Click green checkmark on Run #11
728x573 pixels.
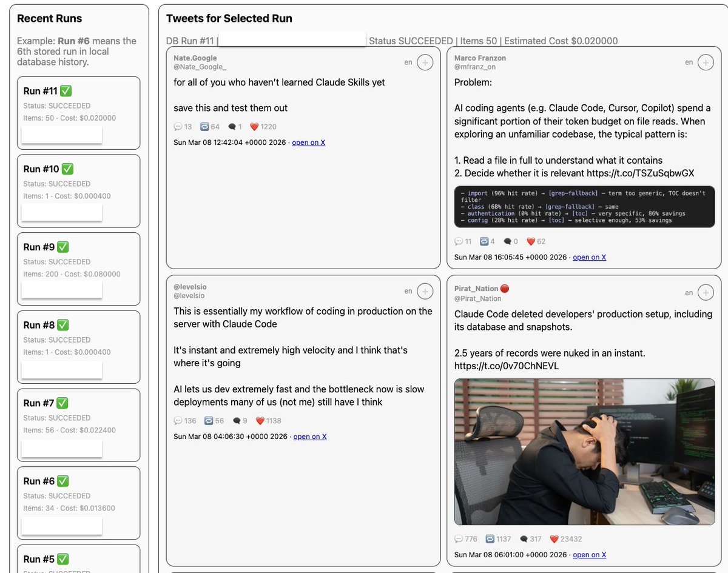tap(66, 91)
